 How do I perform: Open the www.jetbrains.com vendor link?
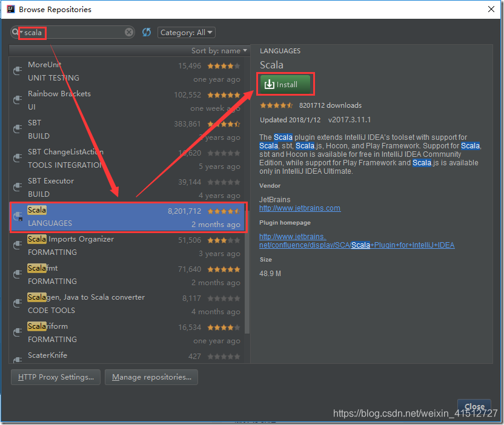(300, 208)
